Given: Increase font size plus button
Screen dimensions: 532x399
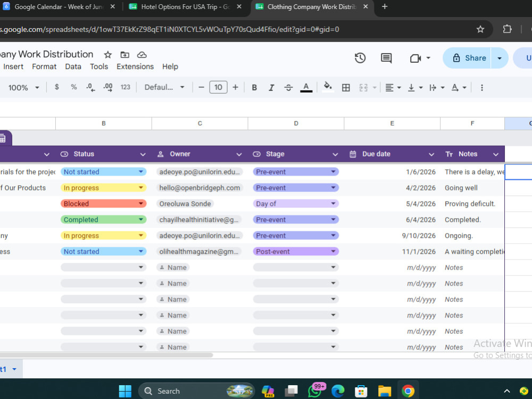Looking at the screenshot, I should [x=235, y=87].
